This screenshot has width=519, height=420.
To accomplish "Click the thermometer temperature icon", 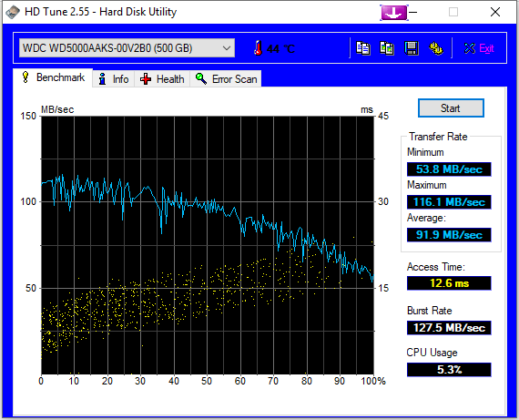I will click(x=259, y=48).
